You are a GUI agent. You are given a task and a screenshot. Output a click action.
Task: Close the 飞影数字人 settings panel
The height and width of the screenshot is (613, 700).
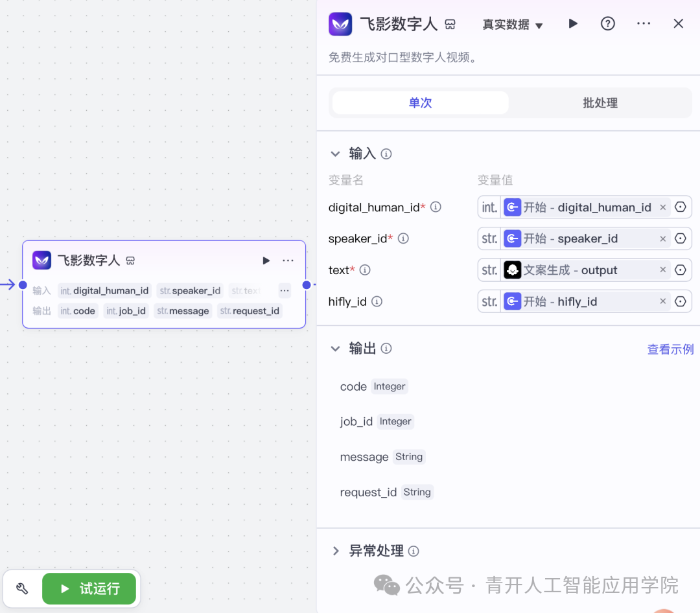(678, 24)
